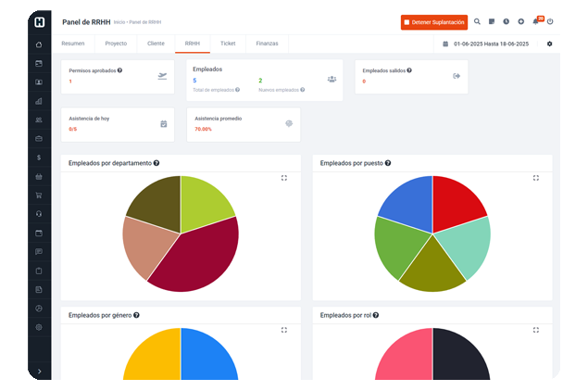
Task: Select the RRHH tab
Action: pyautogui.click(x=193, y=44)
